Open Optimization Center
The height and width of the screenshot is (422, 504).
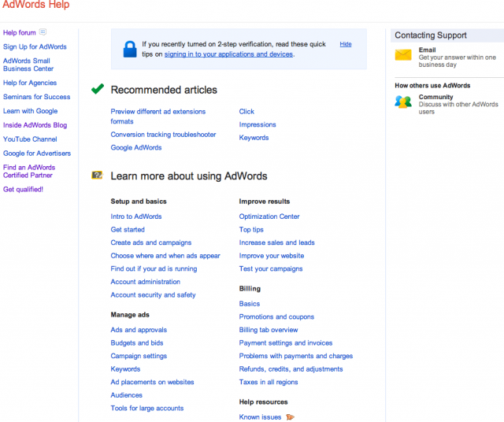point(269,217)
